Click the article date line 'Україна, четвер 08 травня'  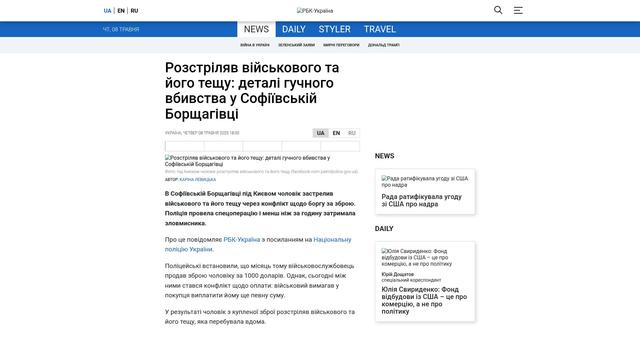(x=202, y=133)
